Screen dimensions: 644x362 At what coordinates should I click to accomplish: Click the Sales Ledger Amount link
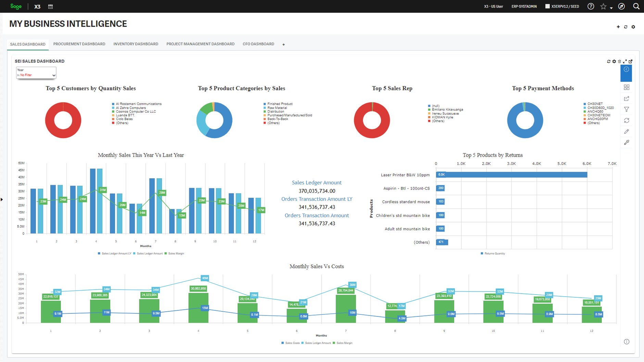317,182
